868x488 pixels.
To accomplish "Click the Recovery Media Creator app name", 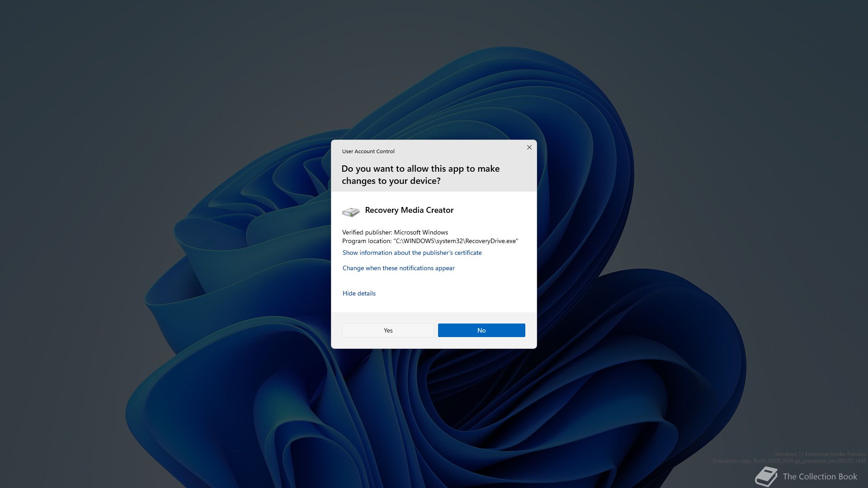I will click(x=409, y=210).
